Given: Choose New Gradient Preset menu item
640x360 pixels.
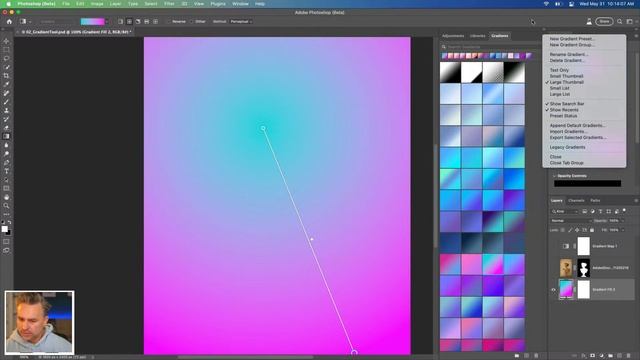Looking at the screenshot, I should (x=571, y=39).
